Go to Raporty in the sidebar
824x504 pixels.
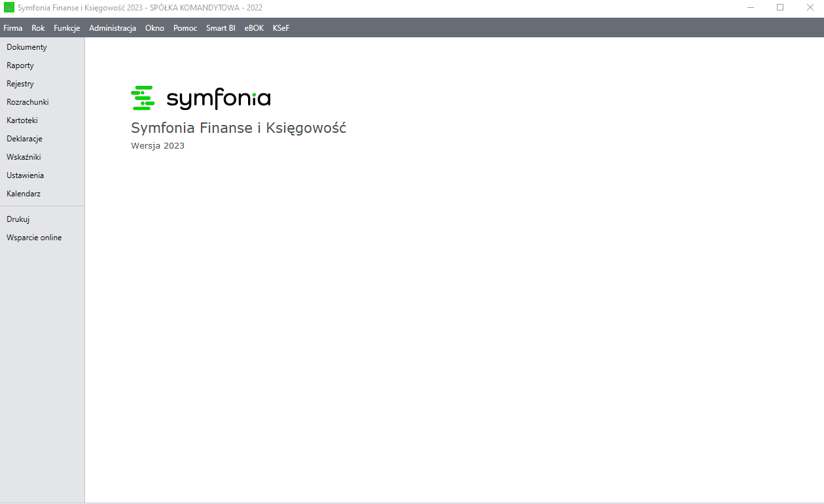(x=20, y=65)
